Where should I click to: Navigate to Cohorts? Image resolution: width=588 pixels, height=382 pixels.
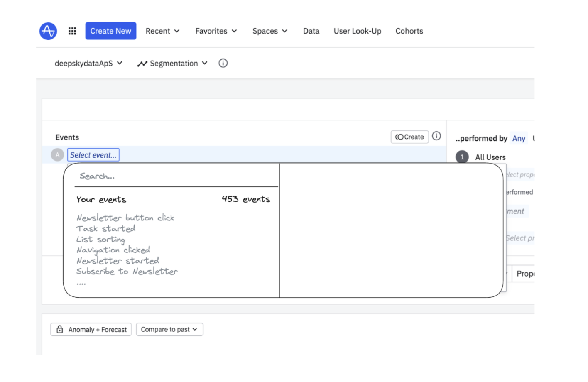409,31
